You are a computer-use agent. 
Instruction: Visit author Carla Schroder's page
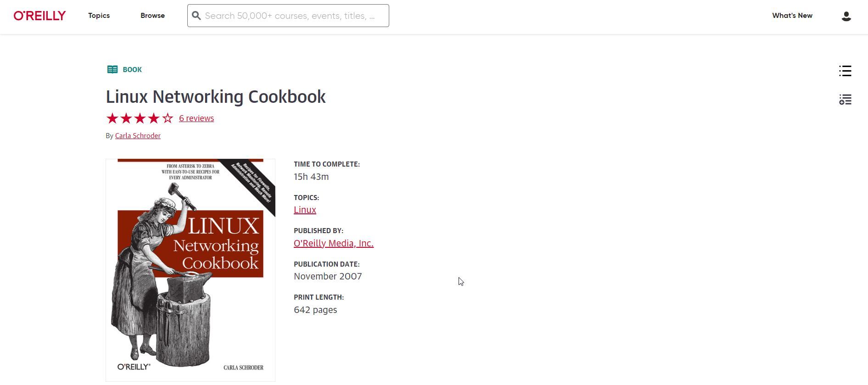tap(138, 136)
